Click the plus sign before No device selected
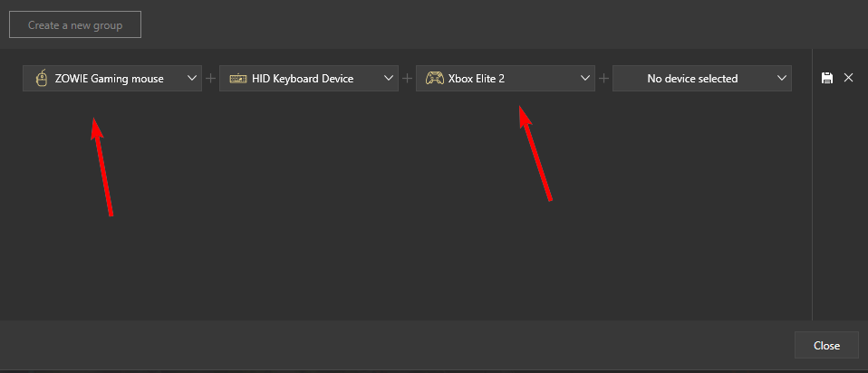This screenshot has height=373, width=868. (603, 79)
